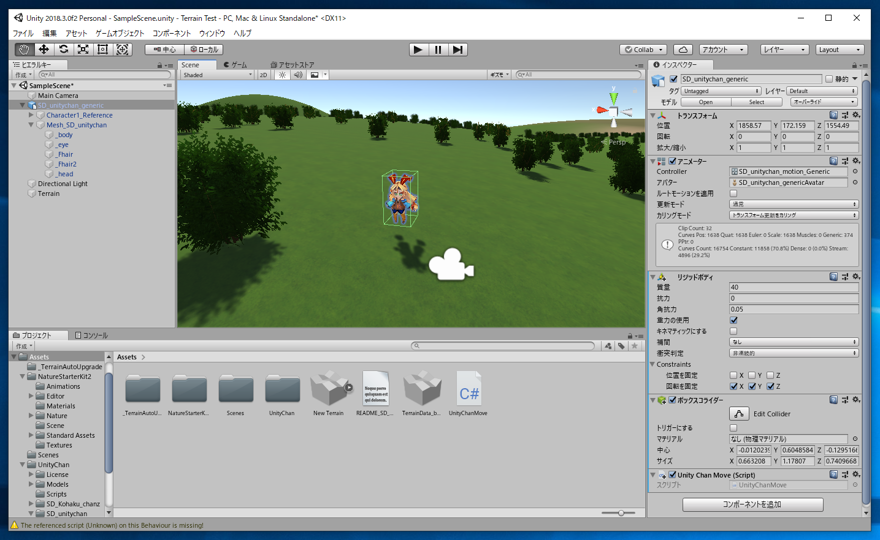Viewport: 880px width, 540px height.
Task: Toggle use gravity checkbox
Action: click(x=734, y=320)
